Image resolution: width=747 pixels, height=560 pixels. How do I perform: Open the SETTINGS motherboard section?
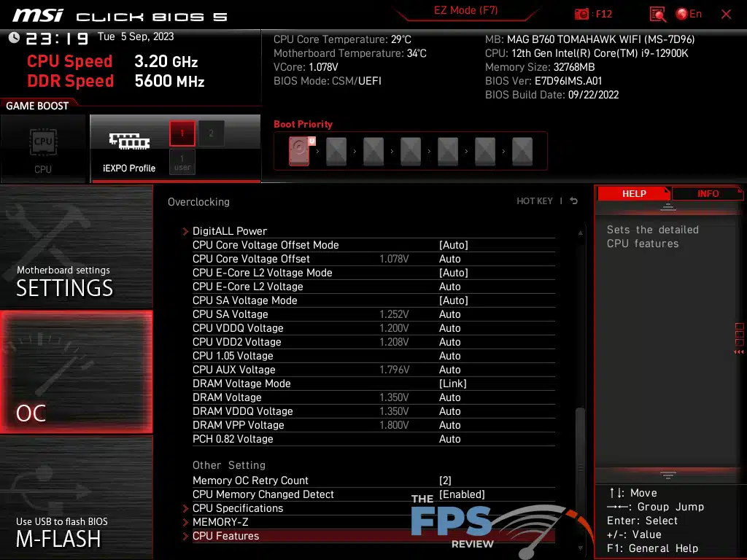click(x=76, y=246)
